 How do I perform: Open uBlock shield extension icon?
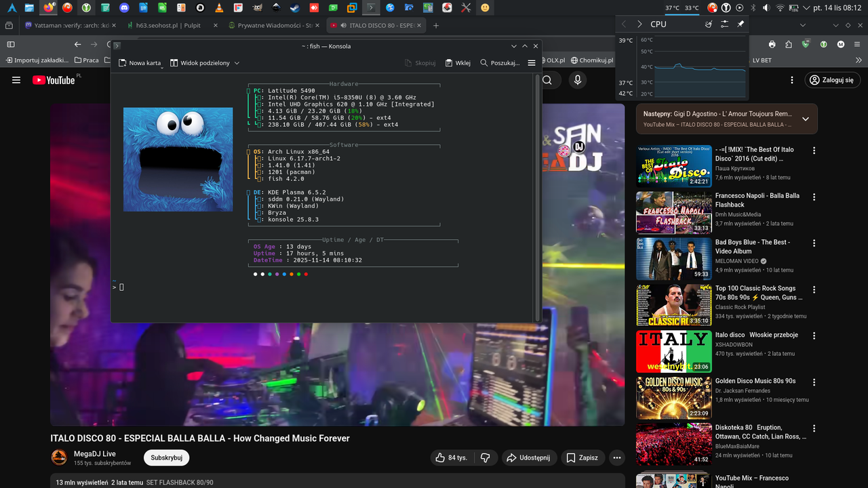[x=806, y=44]
